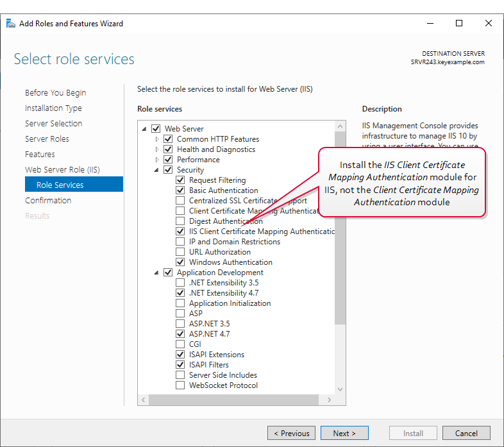Maximize the wizard window
The width and height of the screenshot is (504, 447).
click(459, 24)
